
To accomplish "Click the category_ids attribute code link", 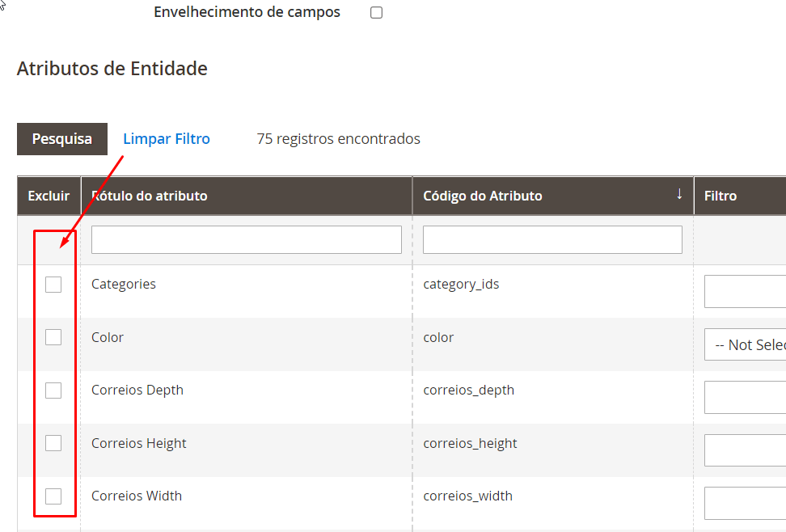I will pos(460,284).
